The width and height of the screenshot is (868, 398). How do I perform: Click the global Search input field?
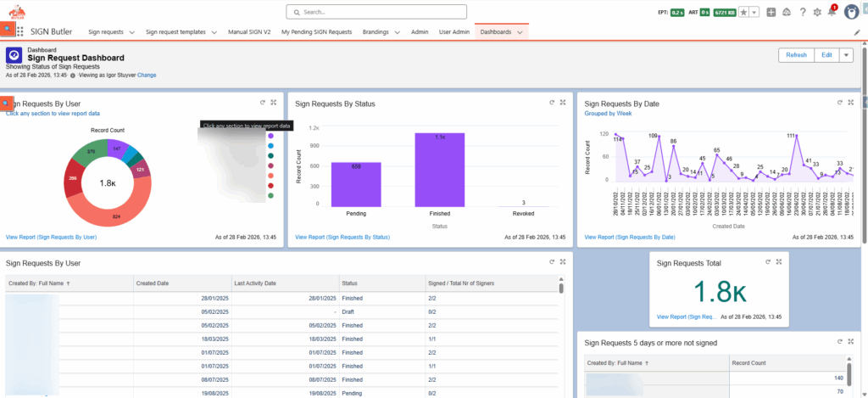click(392, 12)
